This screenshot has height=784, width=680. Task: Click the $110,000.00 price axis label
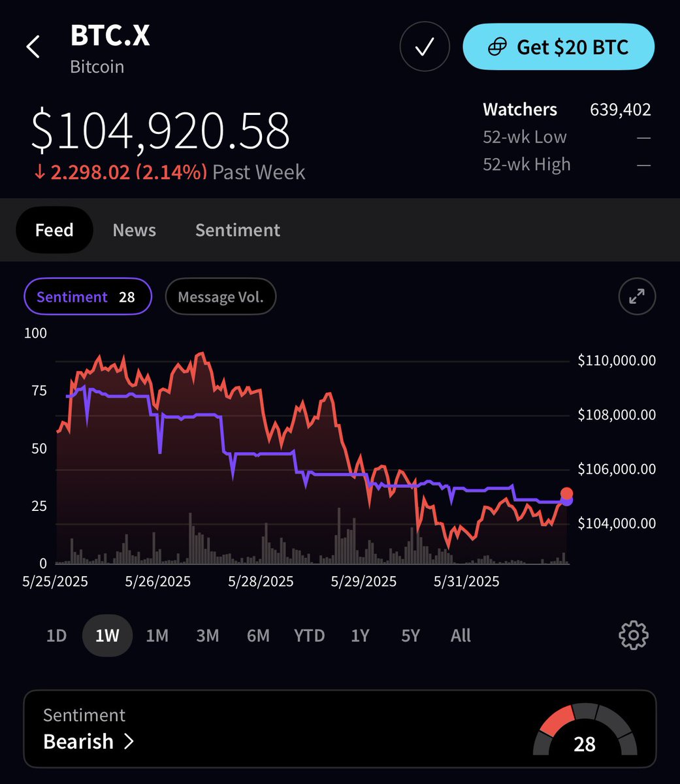pos(617,361)
